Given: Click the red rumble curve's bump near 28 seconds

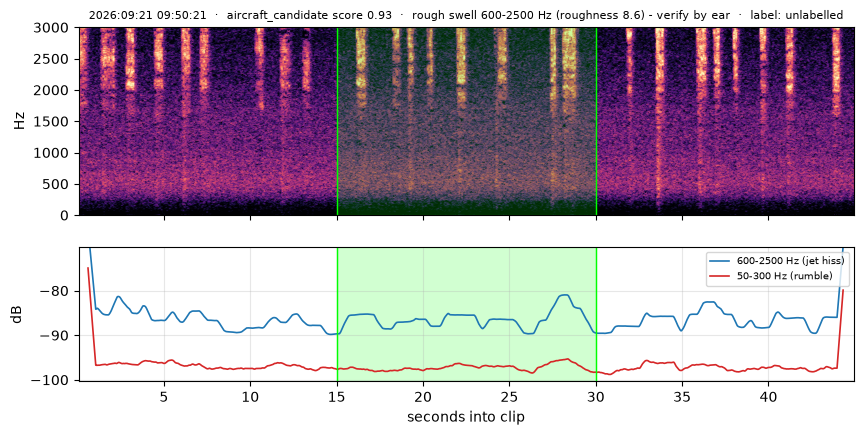Looking at the screenshot, I should pyautogui.click(x=565, y=360).
